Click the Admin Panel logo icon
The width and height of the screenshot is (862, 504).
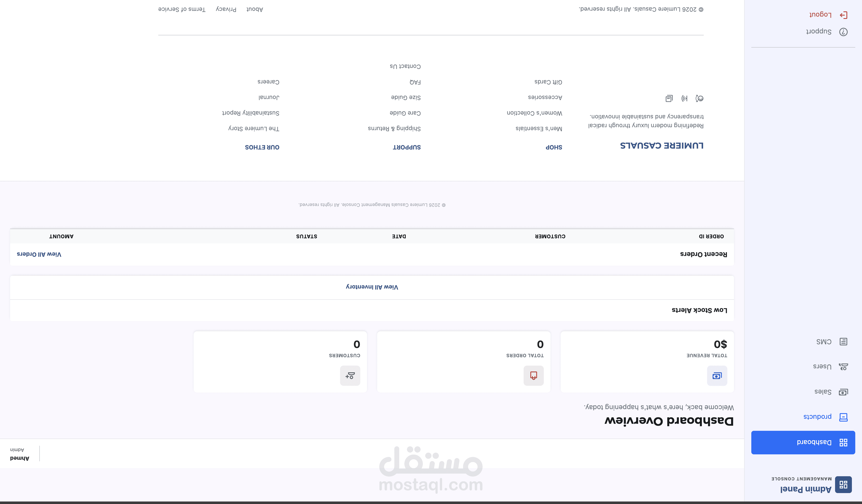843,484
